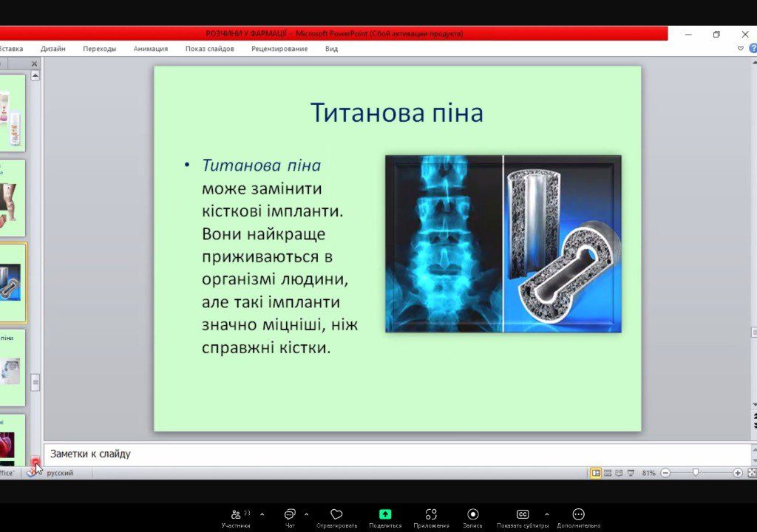This screenshot has width=757, height=532.
Task: Select the highlighted titanium foam thumbnail
Action: (x=13, y=283)
